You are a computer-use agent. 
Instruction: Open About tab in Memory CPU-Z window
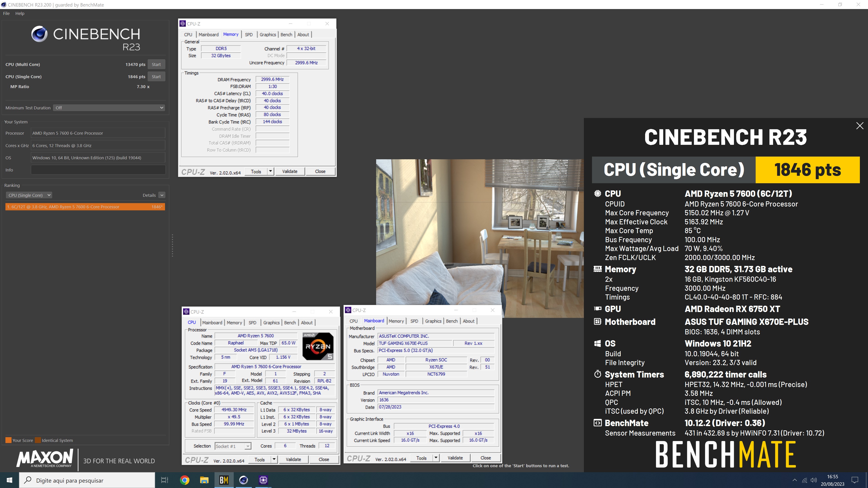(303, 34)
